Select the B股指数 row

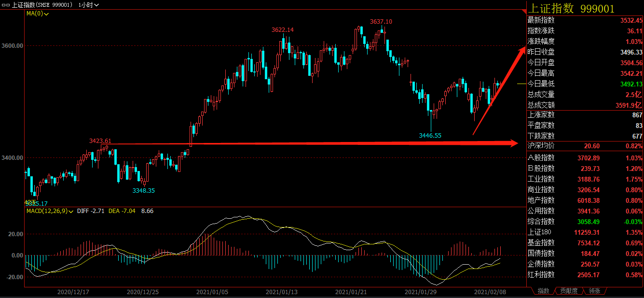point(585,169)
